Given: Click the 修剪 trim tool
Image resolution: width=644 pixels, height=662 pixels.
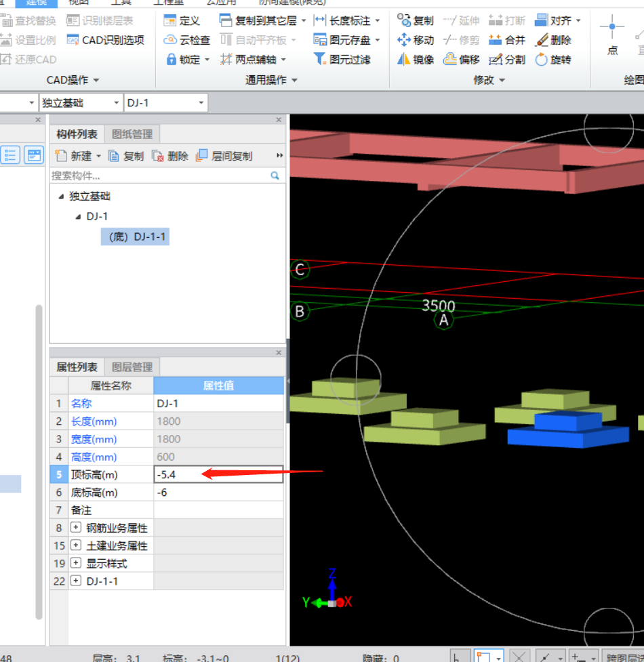Looking at the screenshot, I should [461, 40].
